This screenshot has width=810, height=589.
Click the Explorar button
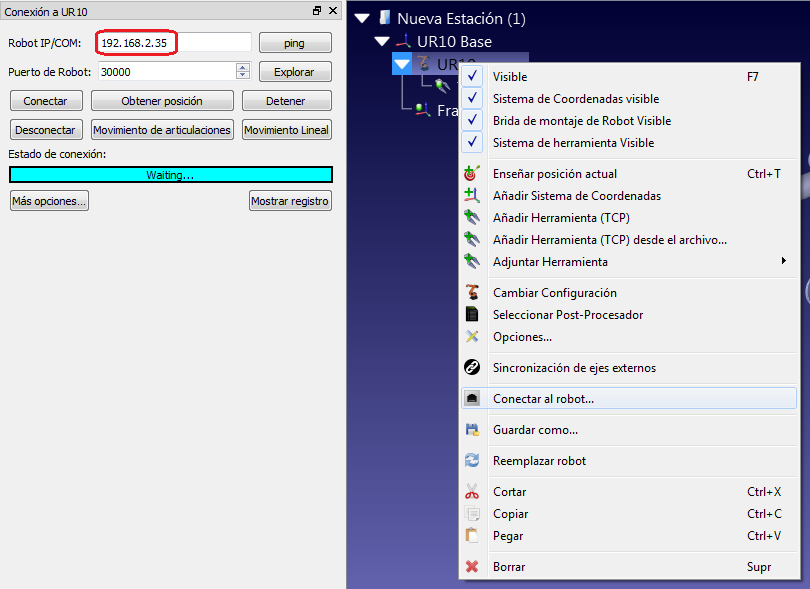[295, 72]
